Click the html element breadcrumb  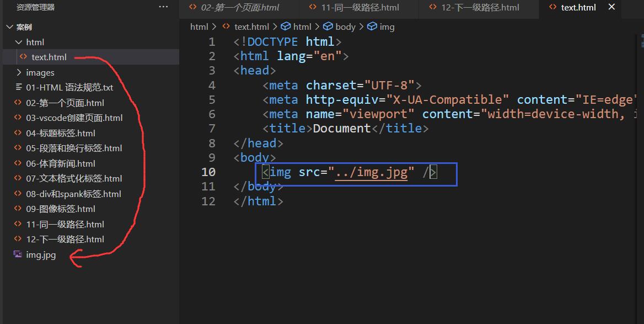(302, 26)
